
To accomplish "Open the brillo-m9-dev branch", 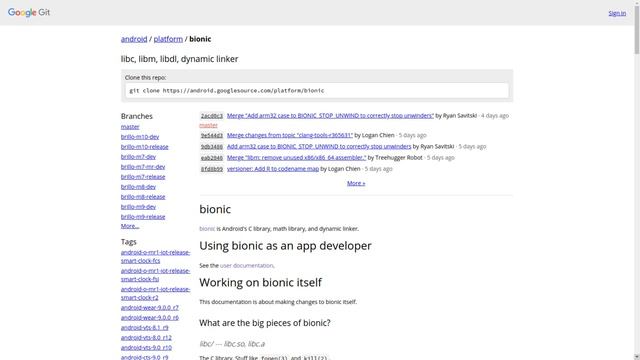I will [138, 207].
